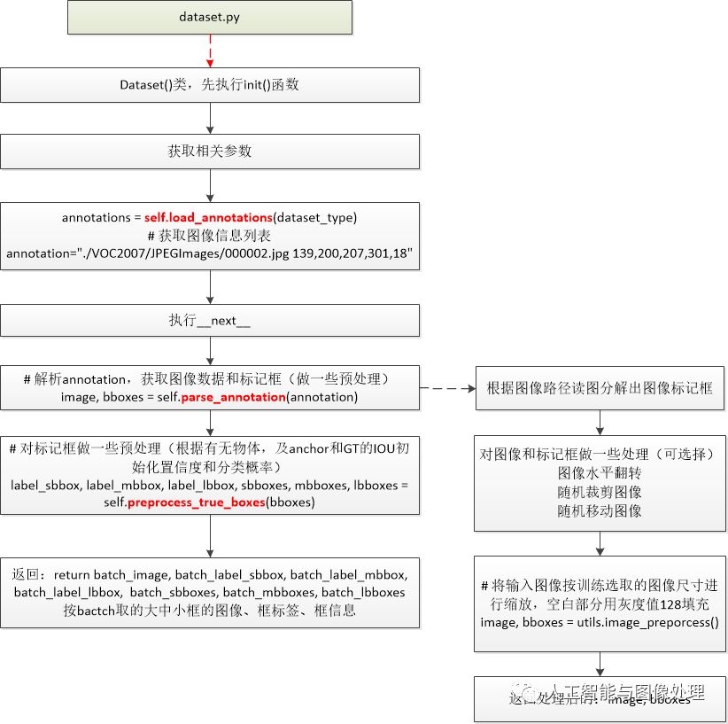This screenshot has width=728, height=724.
Task: Click the '按bactch取的大中小框的图像' line
Action: pos(209,611)
